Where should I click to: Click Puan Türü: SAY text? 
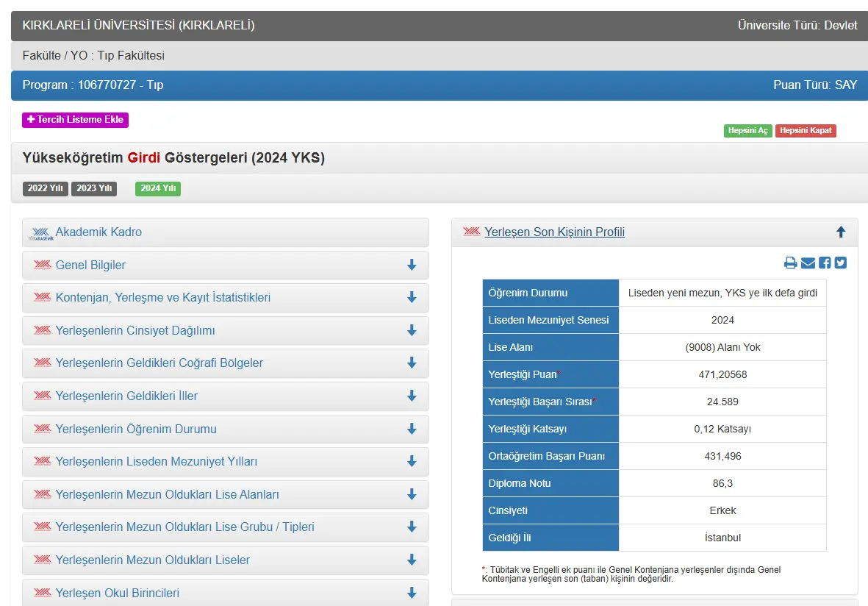815,85
